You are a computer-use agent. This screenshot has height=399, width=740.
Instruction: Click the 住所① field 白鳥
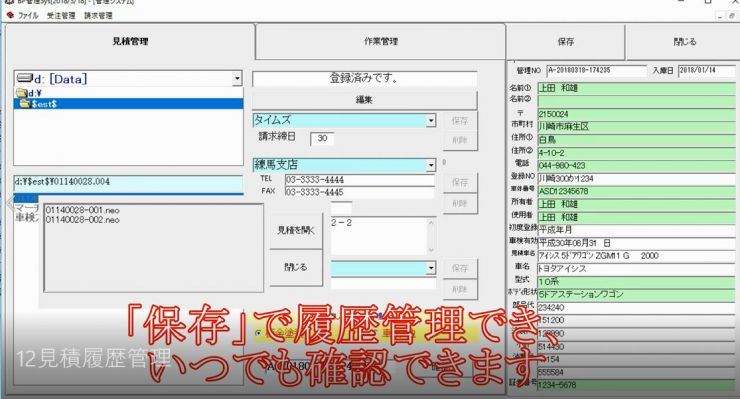636,140
